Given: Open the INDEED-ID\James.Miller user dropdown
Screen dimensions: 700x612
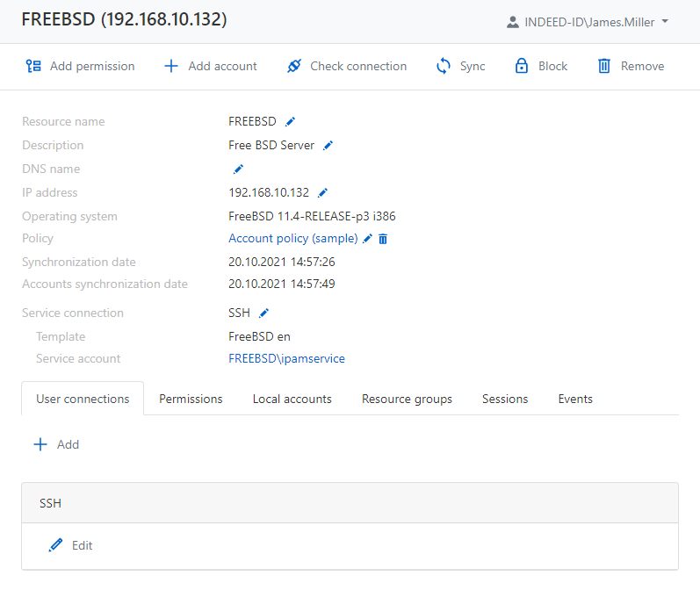Looking at the screenshot, I should coord(588,22).
